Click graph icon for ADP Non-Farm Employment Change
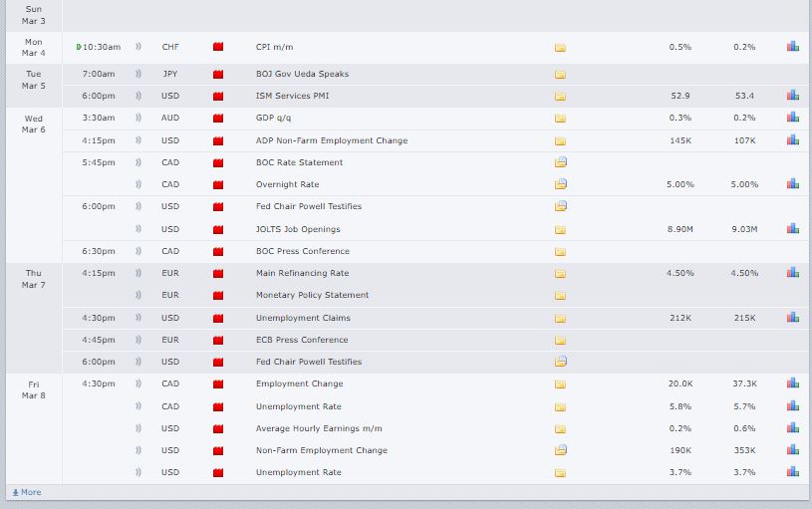Viewport: 812px width, 509px height. [x=793, y=140]
